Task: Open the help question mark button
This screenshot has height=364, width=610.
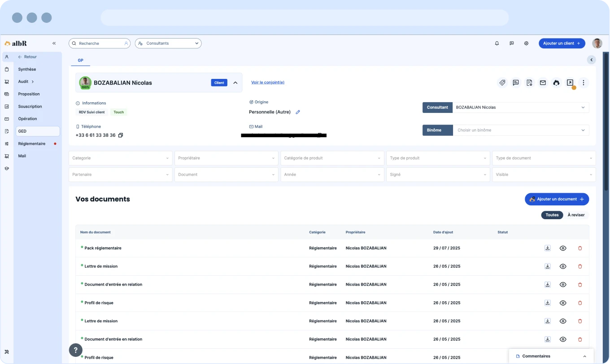Action: [x=75, y=350]
